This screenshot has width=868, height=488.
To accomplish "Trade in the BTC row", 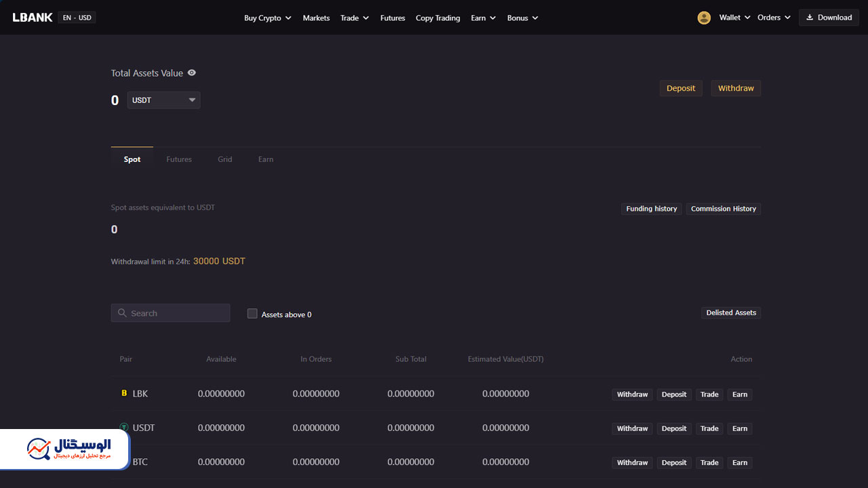I will pyautogui.click(x=709, y=463).
